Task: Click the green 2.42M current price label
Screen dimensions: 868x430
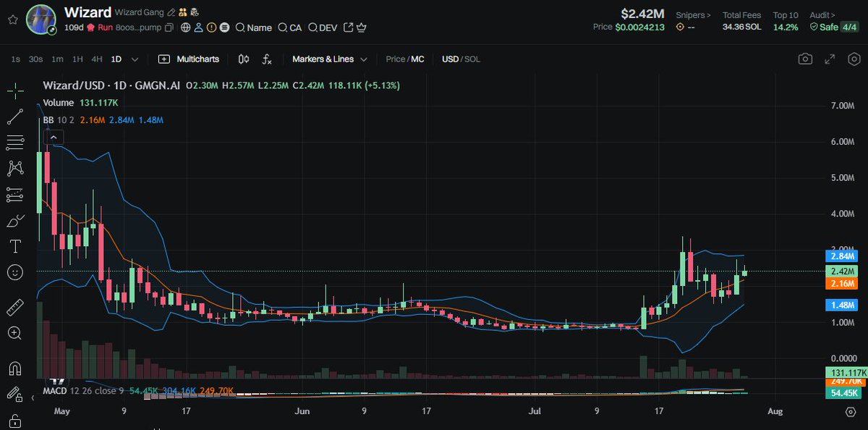Action: [x=841, y=271]
